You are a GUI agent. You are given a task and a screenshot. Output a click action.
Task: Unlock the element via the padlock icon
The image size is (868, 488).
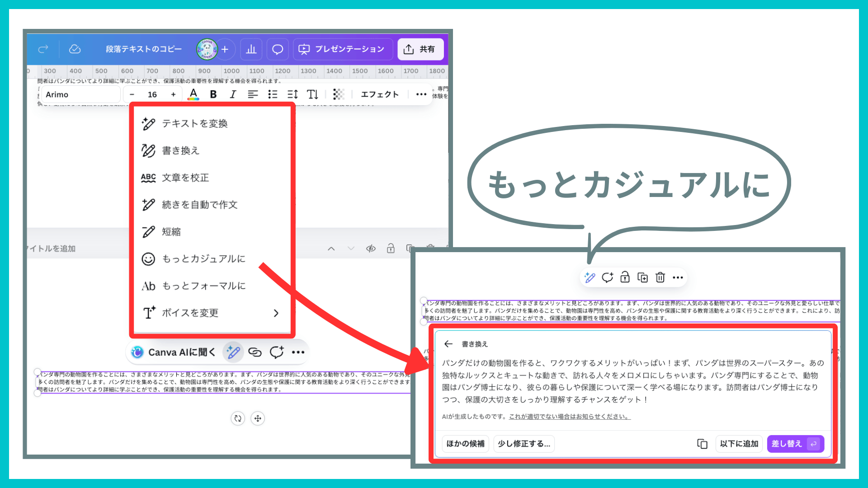(x=625, y=277)
